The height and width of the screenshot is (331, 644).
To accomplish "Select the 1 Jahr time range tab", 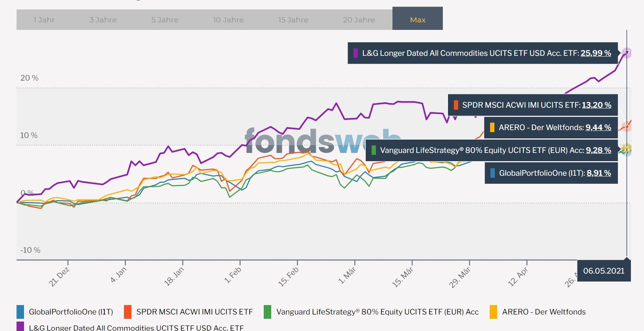I will (x=44, y=20).
